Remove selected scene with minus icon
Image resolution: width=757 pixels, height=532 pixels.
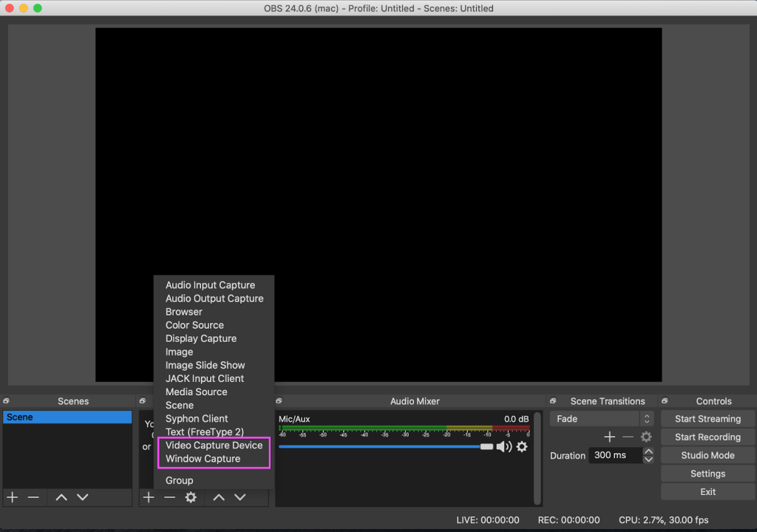(x=33, y=497)
